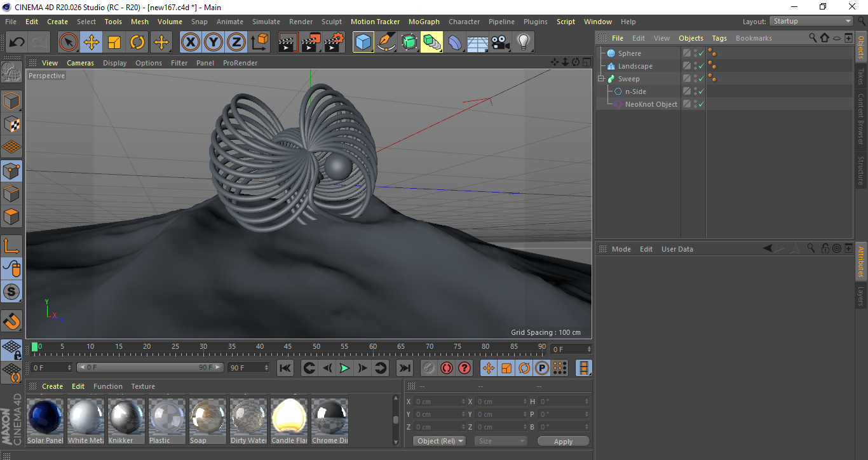Toggle Sweep visibility dots
The width and height of the screenshot is (868, 460).
pos(695,79)
